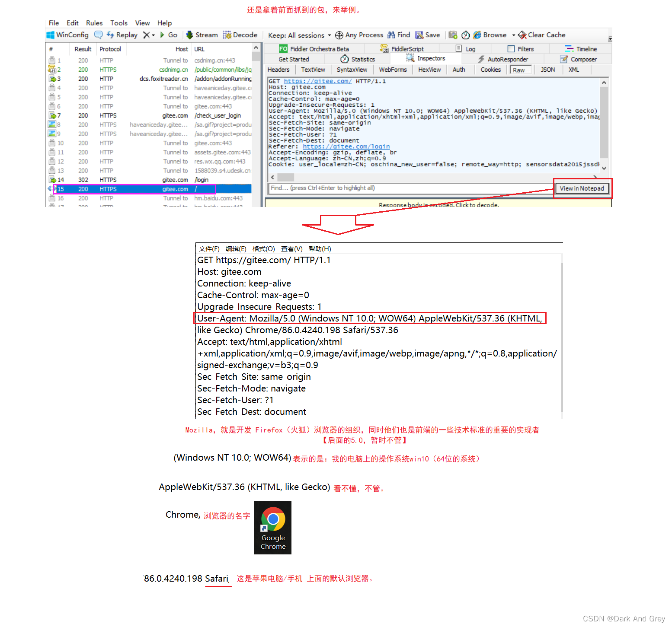Viewport: 672px width, 627px height.
Task: Expand the Browse dropdown arrow
Action: pyautogui.click(x=514, y=35)
